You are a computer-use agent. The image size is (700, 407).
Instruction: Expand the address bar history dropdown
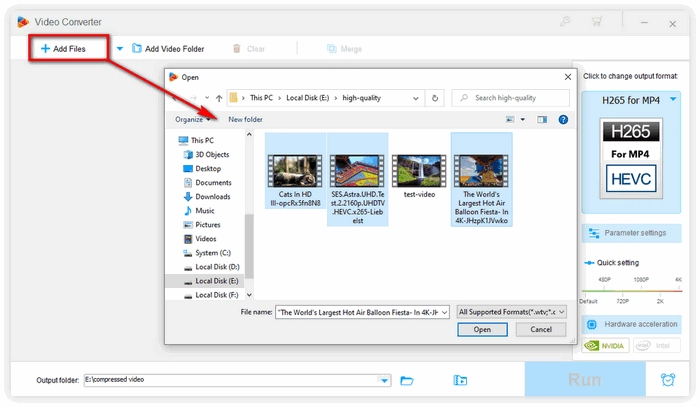416,98
